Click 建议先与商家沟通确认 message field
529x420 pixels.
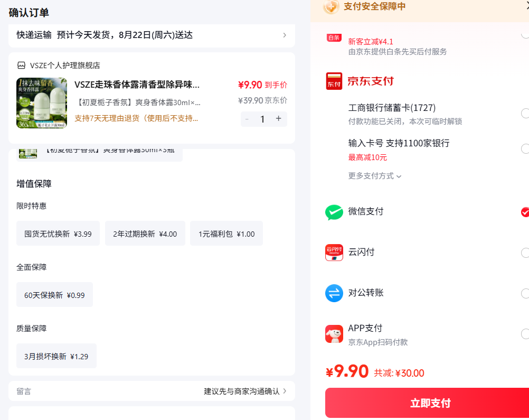(x=242, y=391)
